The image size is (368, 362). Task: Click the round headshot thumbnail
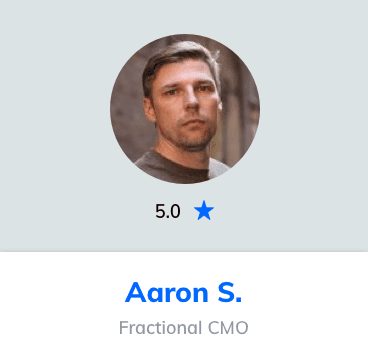[185, 109]
